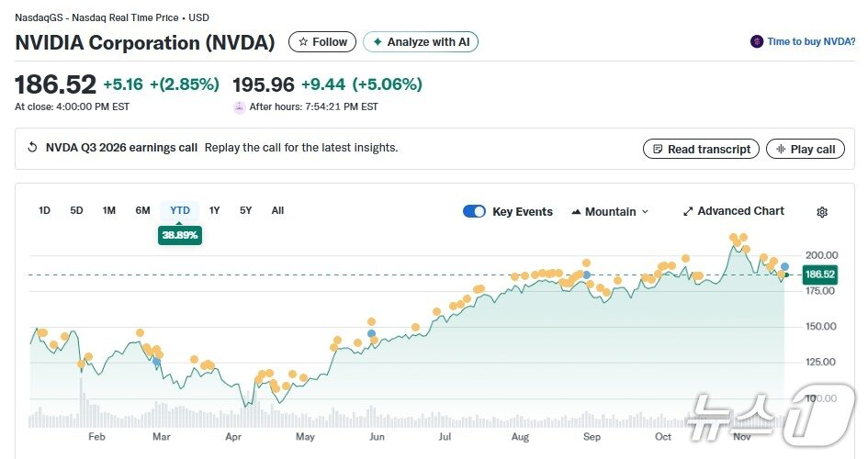Viewport: 868px width, 459px height.
Task: Click the audio waveform icon in Play call
Action: [781, 150]
